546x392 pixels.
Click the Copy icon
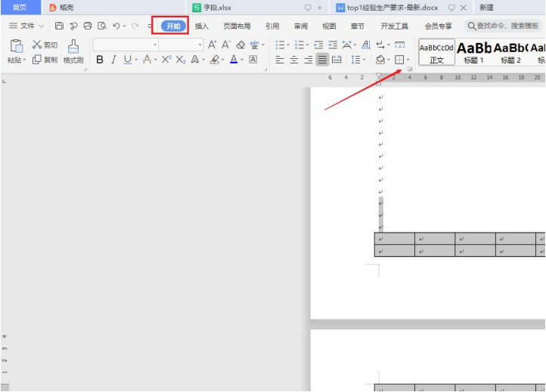point(37,60)
